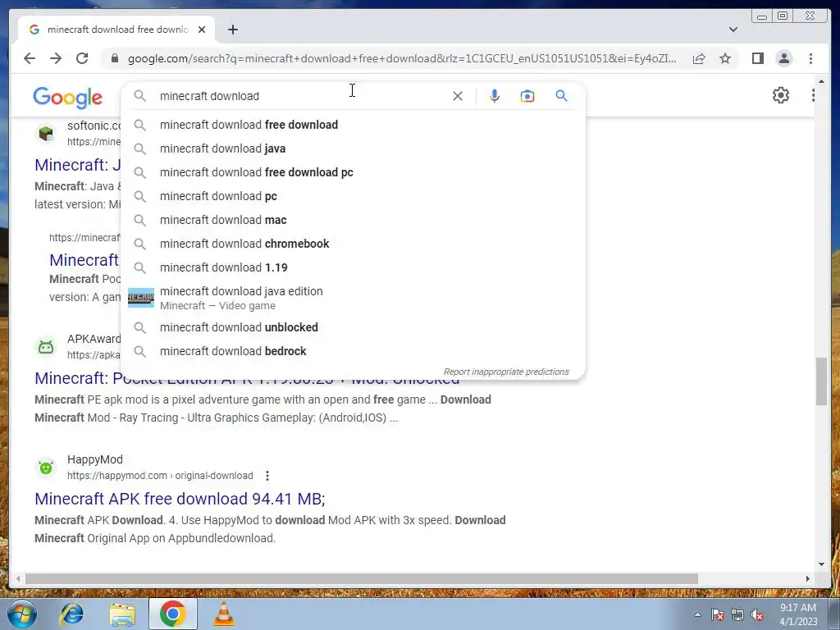Image resolution: width=840 pixels, height=630 pixels.
Task: Choose suggestion 'minecraft download unblocked'
Action: pyautogui.click(x=353, y=327)
